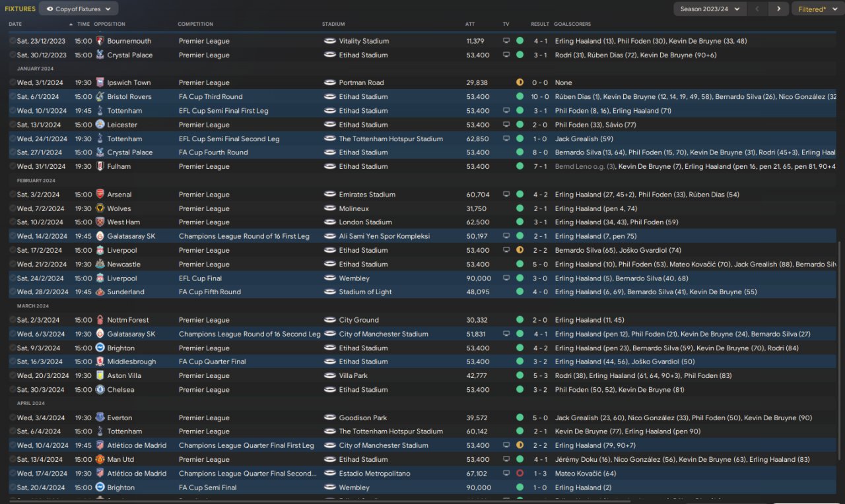Click the stadium icon beside Goodison Park

point(330,418)
